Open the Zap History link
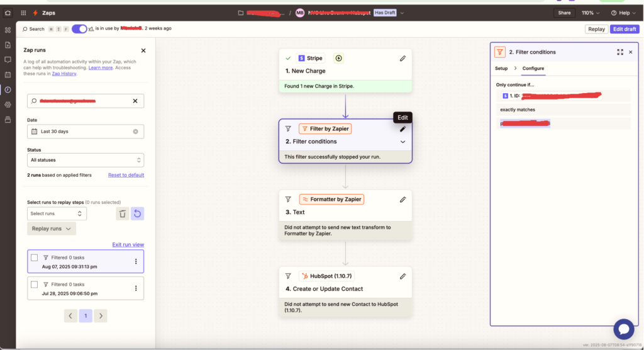The image size is (644, 350). pyautogui.click(x=64, y=74)
